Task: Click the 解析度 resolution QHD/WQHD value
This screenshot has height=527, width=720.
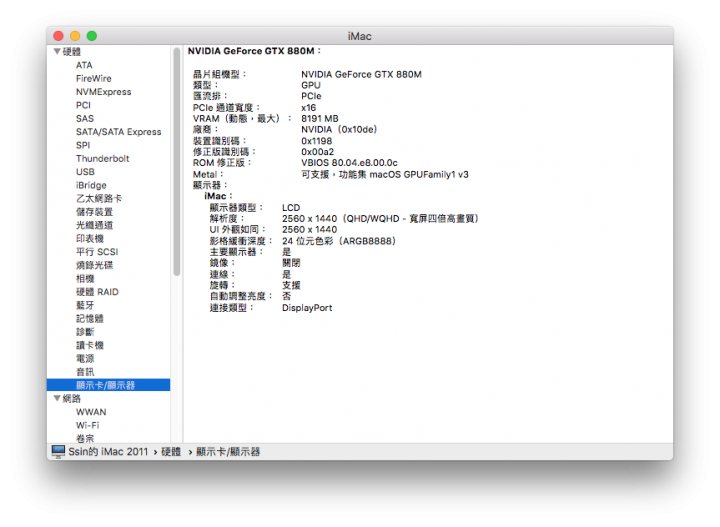Action: click(380, 219)
